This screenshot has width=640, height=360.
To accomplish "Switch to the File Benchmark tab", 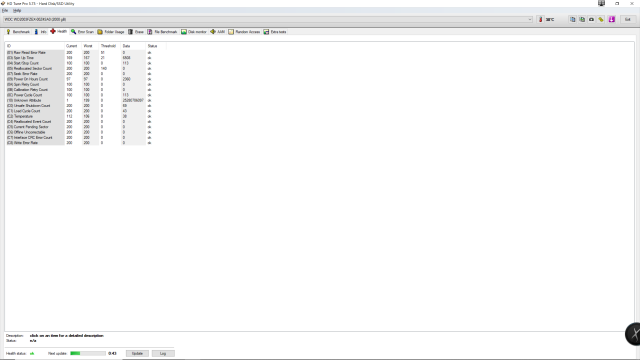I will [162, 32].
